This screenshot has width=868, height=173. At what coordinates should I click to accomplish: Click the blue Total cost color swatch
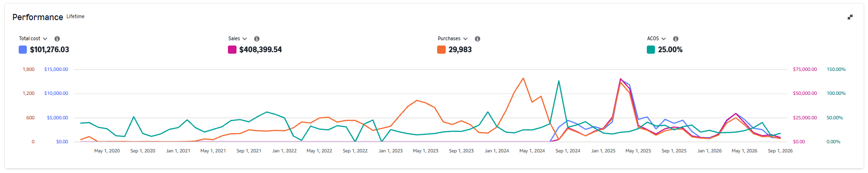[23, 49]
